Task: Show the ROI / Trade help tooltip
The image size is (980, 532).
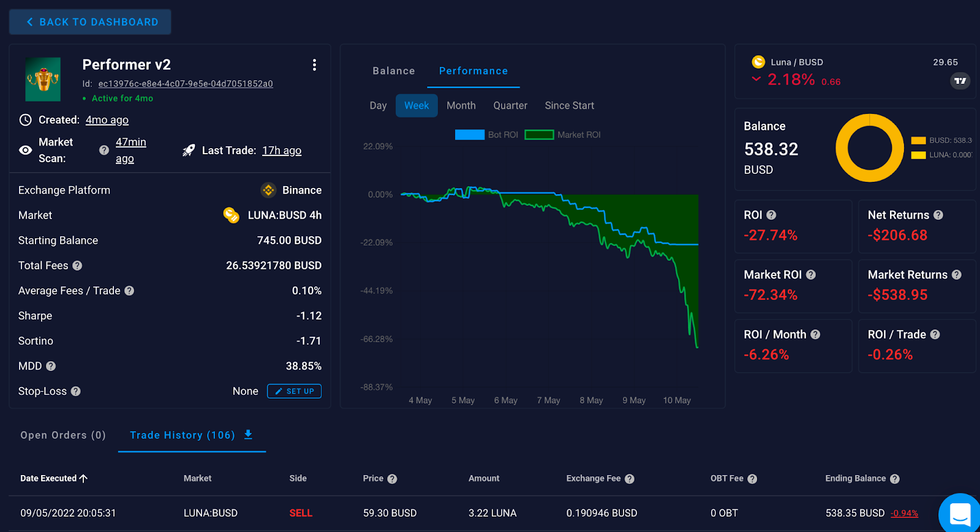Action: click(935, 334)
